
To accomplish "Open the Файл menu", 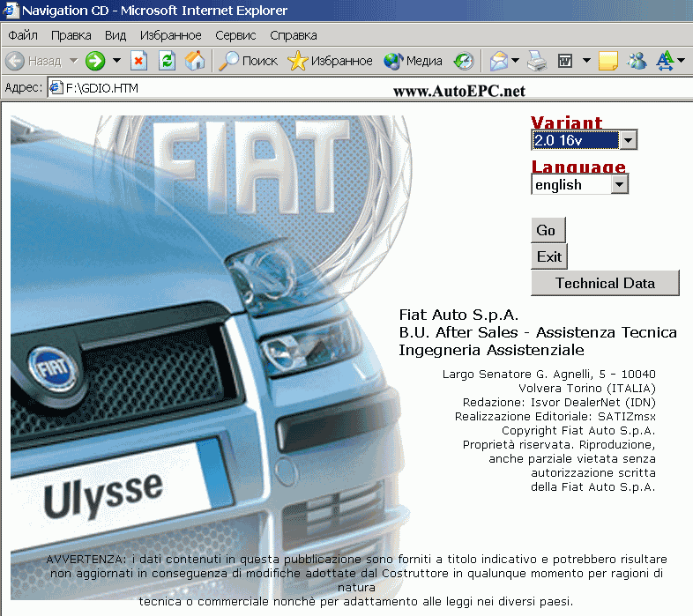I will (23, 35).
